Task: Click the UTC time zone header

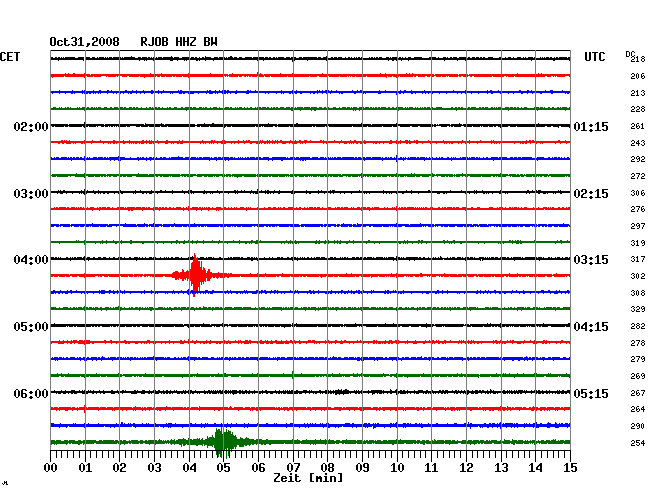Action: coord(594,57)
